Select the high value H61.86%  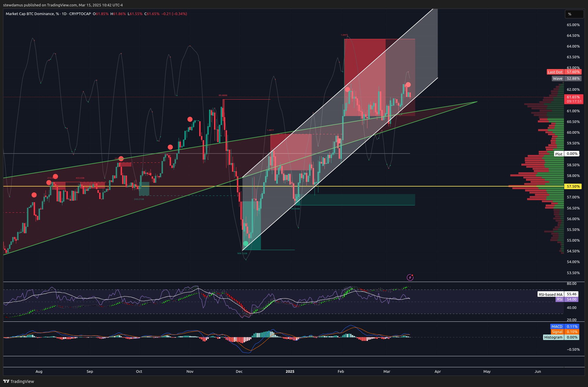[x=118, y=14]
